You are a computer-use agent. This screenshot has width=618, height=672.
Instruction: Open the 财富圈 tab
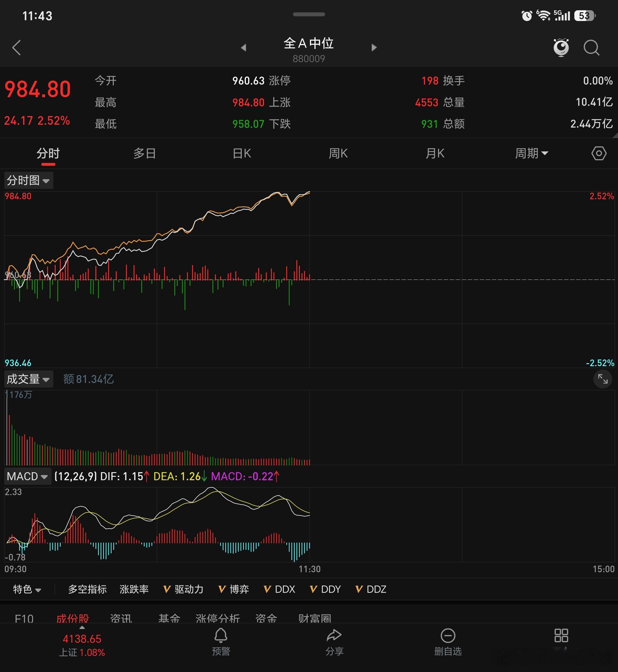[x=315, y=618]
